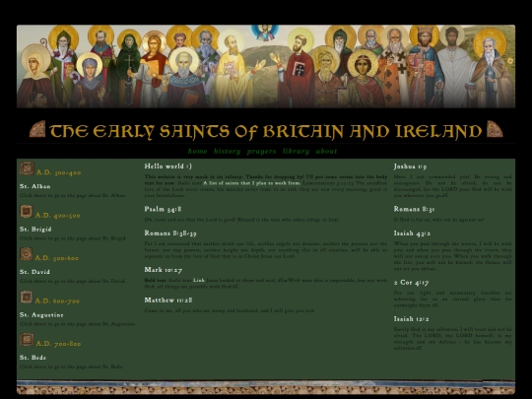Follow the 'A list of saints' link
This screenshot has height=399, width=532.
point(252,183)
